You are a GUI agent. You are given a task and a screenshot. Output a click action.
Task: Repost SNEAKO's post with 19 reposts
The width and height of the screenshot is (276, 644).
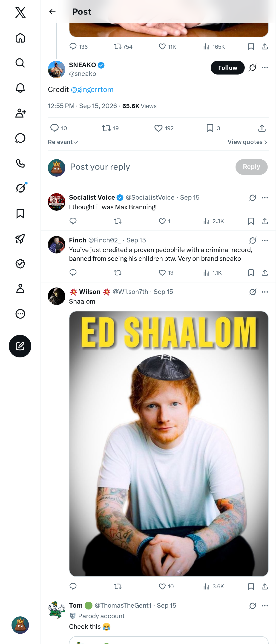110,128
